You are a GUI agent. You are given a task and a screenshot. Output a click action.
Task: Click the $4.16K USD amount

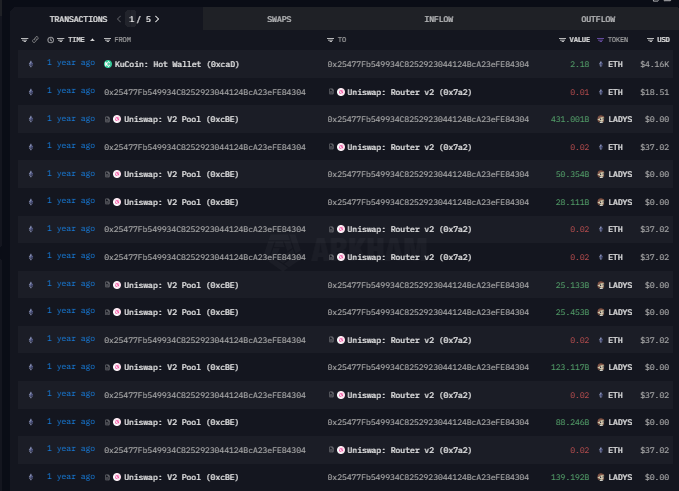pyautogui.click(x=654, y=64)
